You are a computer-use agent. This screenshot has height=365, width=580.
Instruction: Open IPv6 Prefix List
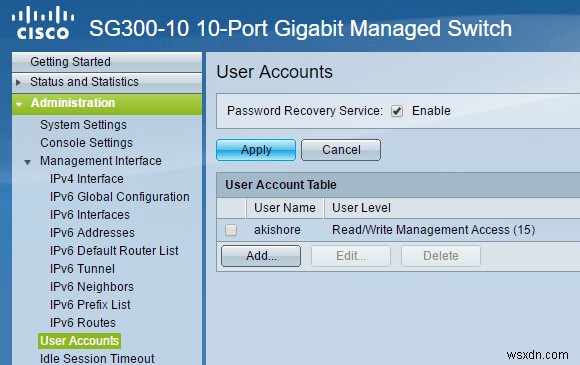coord(90,305)
